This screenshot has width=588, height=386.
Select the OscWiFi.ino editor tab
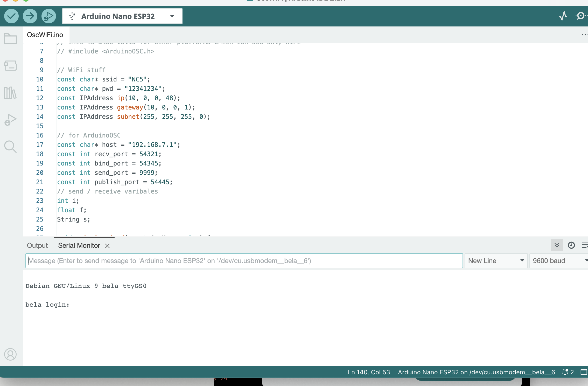45,34
